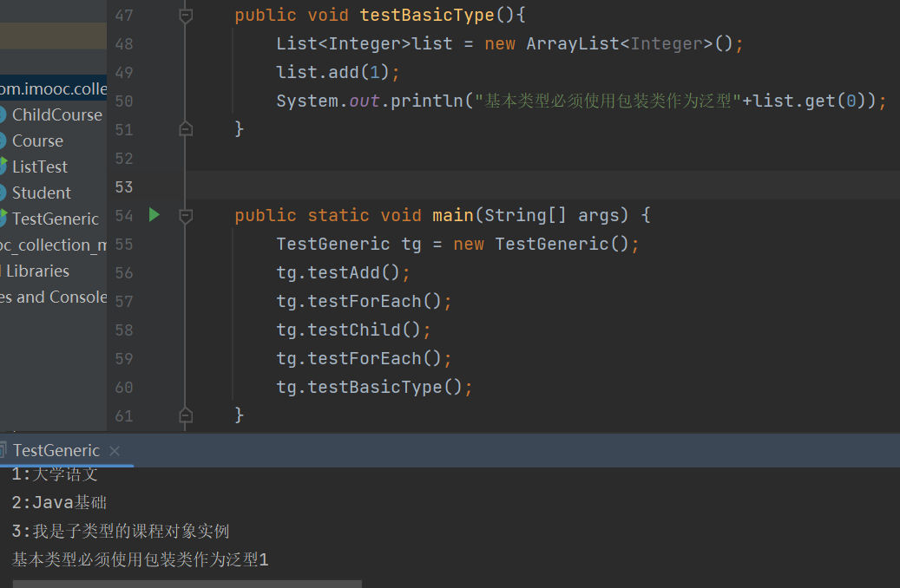Open Scratches and Consoles node
This screenshot has height=588, width=900.
tap(52, 297)
